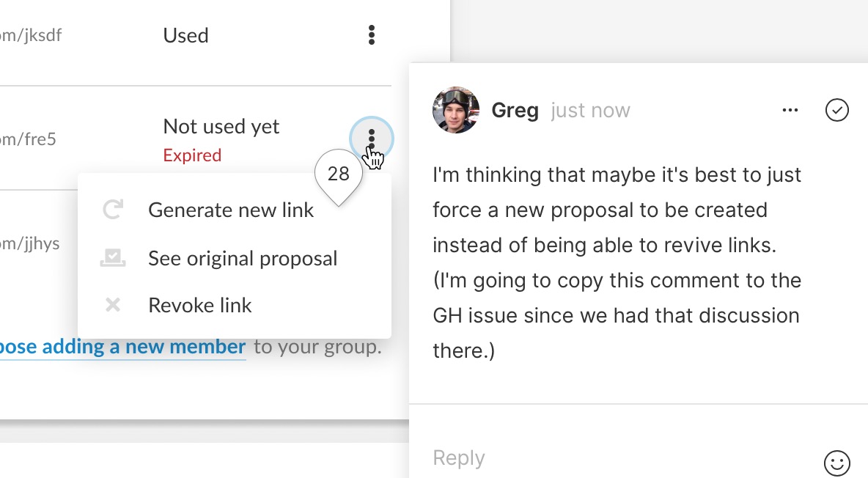Select Generate new link menu item

(x=232, y=210)
